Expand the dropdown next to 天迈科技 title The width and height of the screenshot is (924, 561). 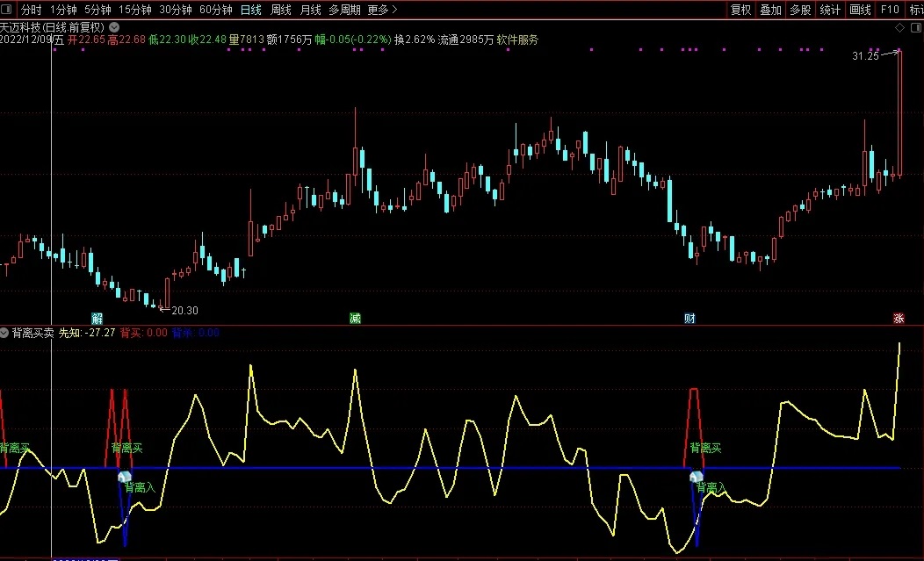114,27
